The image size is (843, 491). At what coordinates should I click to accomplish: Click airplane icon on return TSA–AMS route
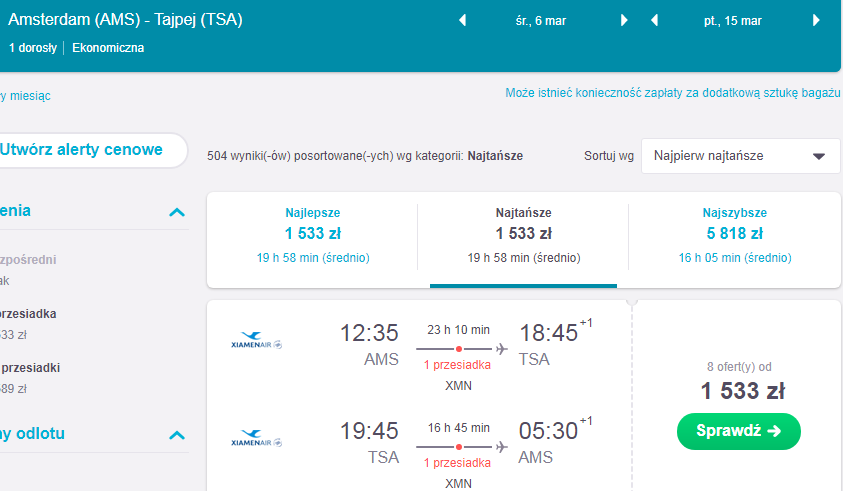502,447
